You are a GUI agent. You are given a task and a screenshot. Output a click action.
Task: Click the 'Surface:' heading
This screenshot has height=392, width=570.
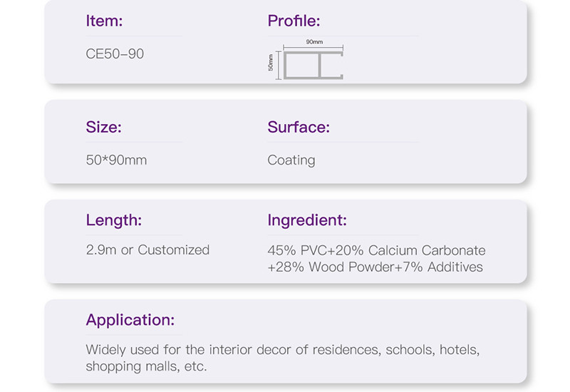tap(299, 128)
